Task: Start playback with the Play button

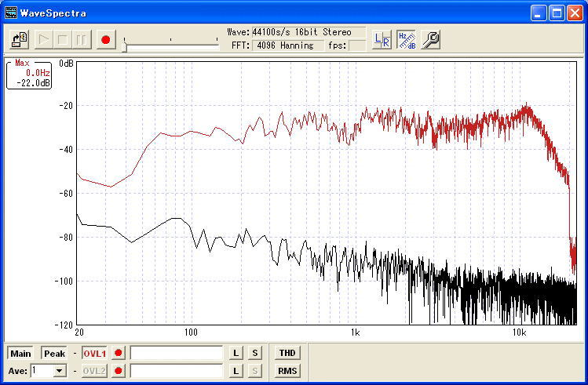Action: point(43,39)
